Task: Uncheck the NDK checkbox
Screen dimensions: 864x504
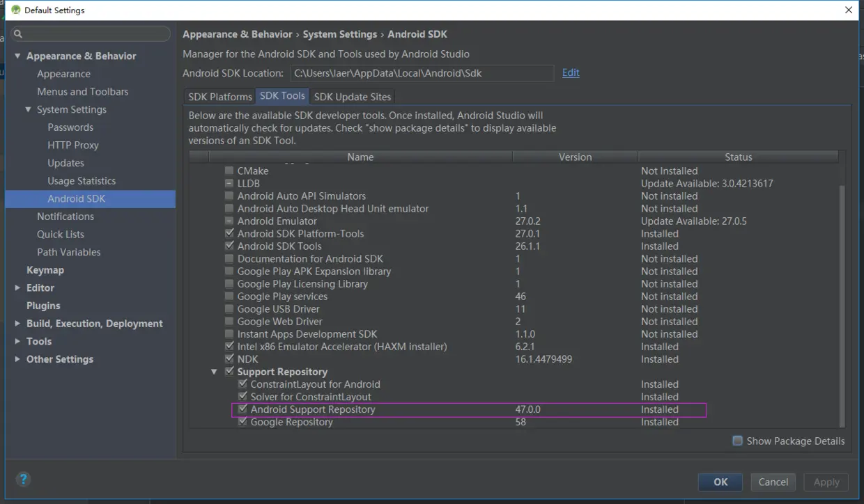Action: click(x=229, y=359)
